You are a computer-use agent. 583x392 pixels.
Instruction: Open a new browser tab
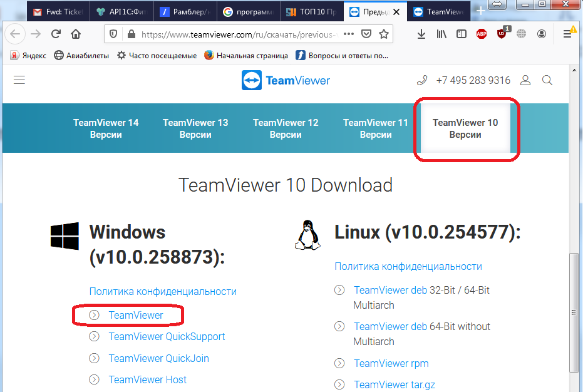click(x=480, y=11)
